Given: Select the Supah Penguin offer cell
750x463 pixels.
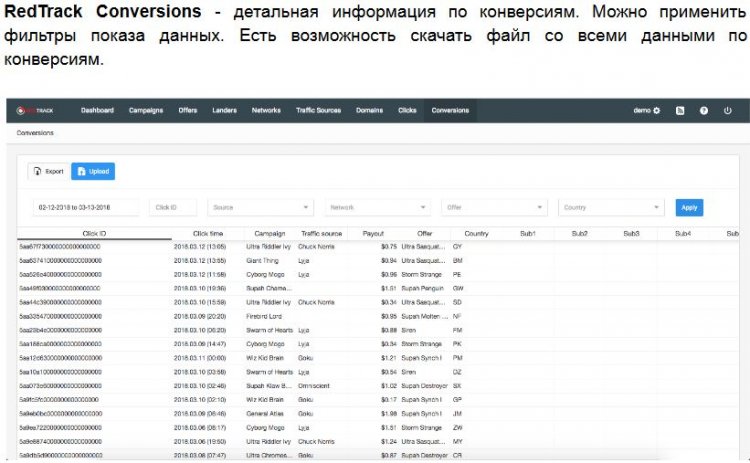Looking at the screenshot, I should pyautogui.click(x=422, y=288).
